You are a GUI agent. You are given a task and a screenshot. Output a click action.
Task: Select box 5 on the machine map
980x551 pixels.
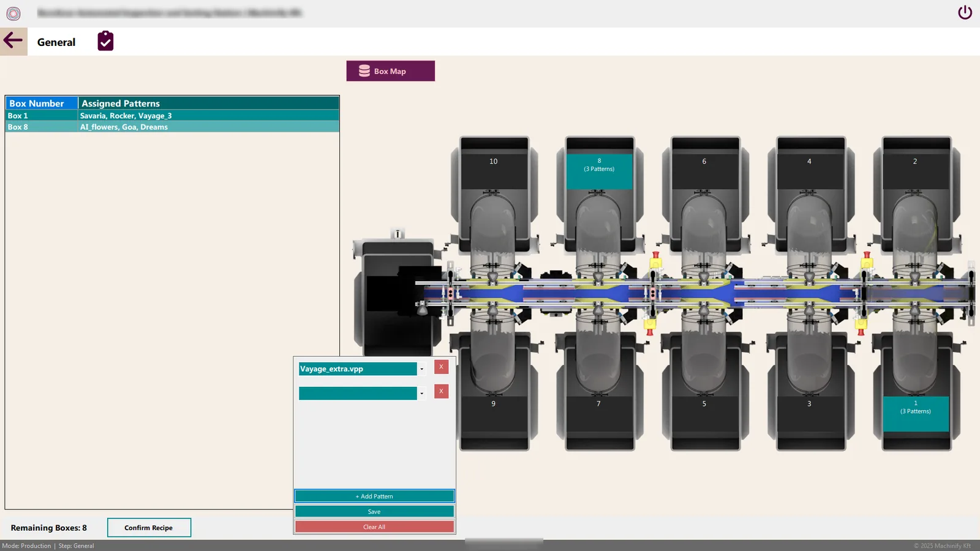pyautogui.click(x=704, y=414)
